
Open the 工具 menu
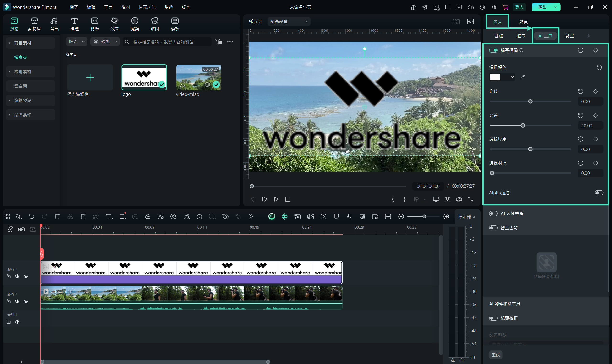pyautogui.click(x=108, y=7)
